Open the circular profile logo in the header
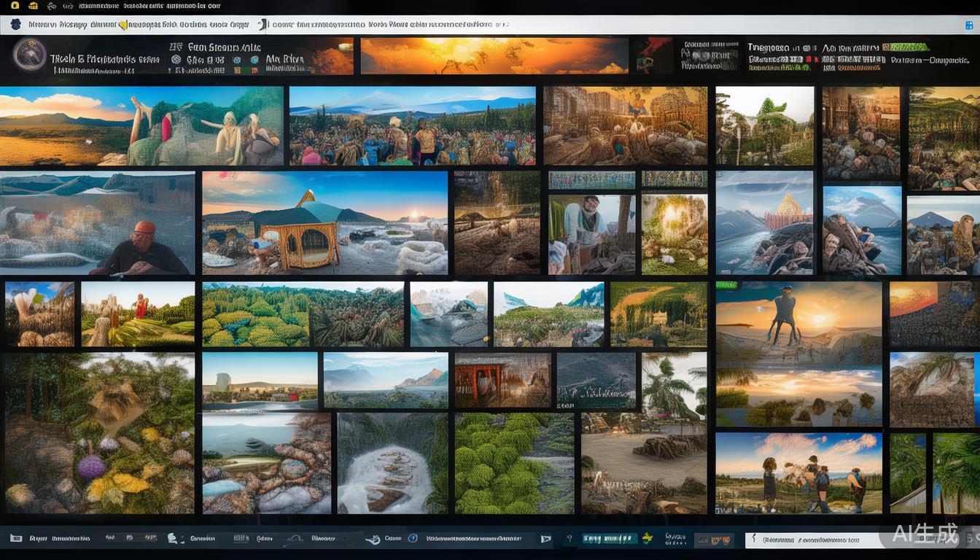The image size is (980, 560). [30, 55]
